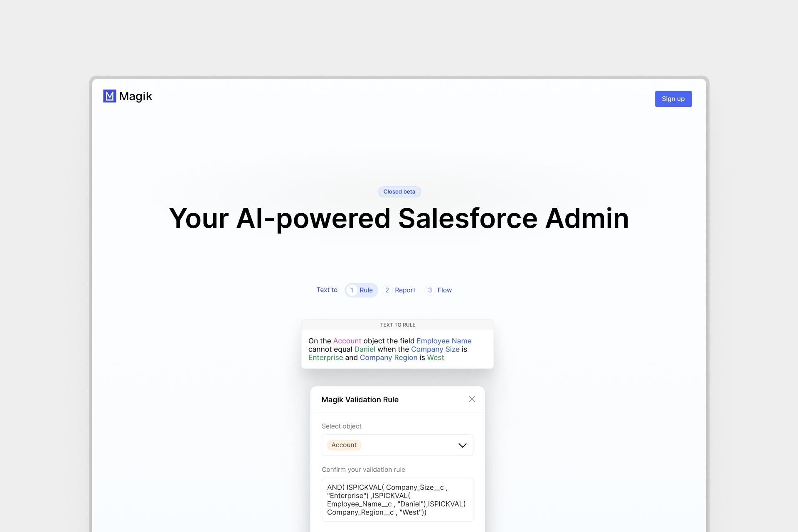This screenshot has height=532, width=798.
Task: Click the 'Employee Name' highlighted field text
Action: [x=444, y=341]
